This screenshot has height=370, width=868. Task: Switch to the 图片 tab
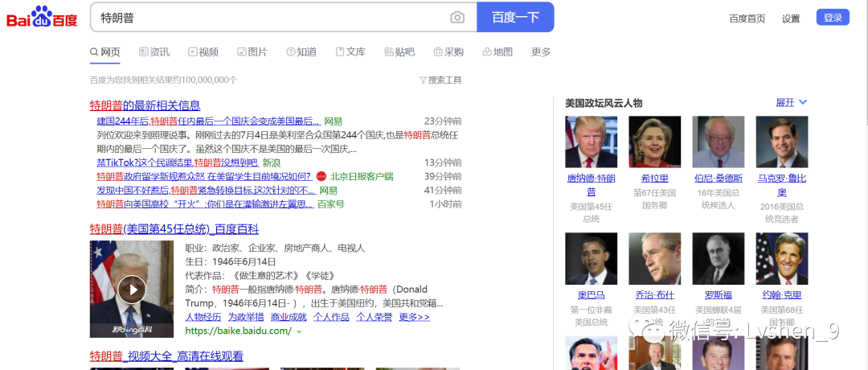(252, 52)
